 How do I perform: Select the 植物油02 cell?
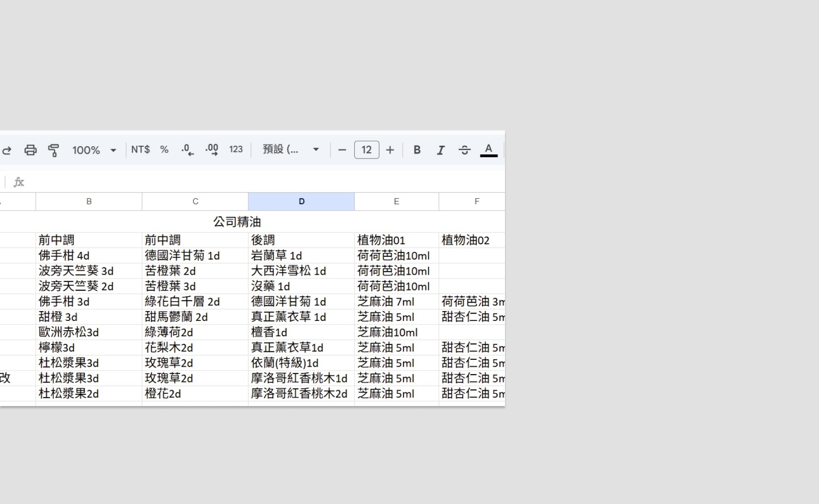472,240
